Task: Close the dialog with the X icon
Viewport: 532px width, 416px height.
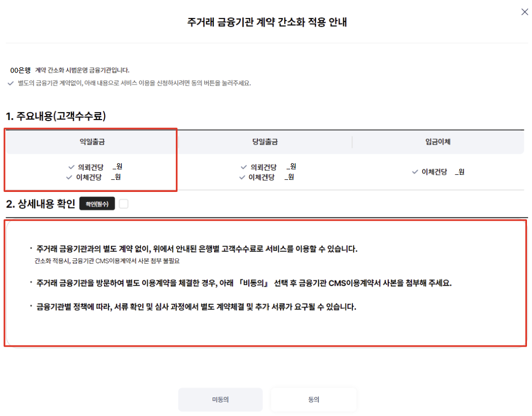Action: (x=524, y=12)
